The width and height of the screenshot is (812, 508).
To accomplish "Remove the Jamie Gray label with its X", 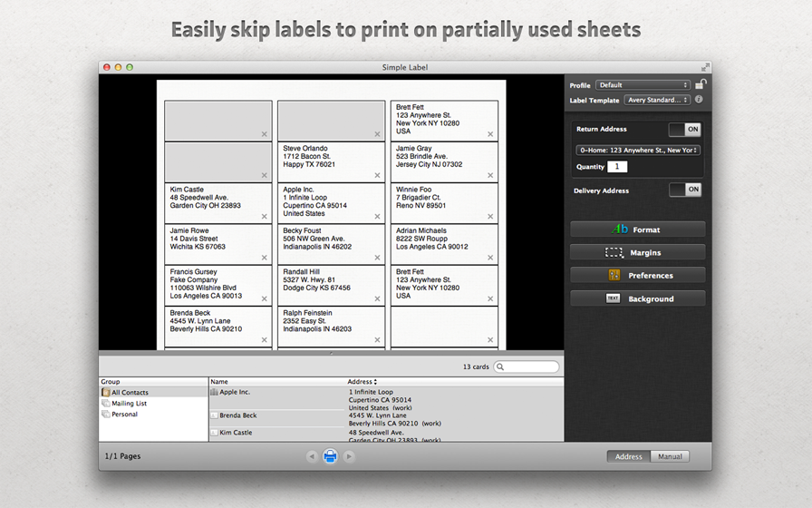I will pyautogui.click(x=490, y=175).
